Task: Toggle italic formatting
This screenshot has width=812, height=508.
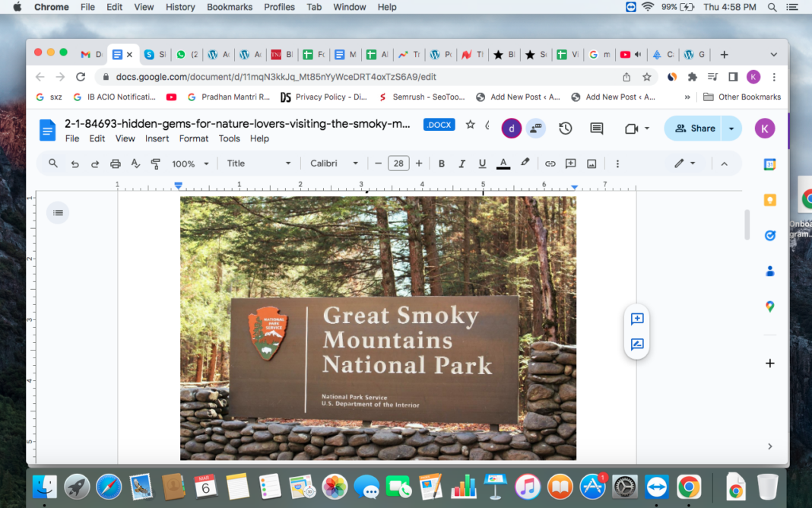Action: [462, 164]
